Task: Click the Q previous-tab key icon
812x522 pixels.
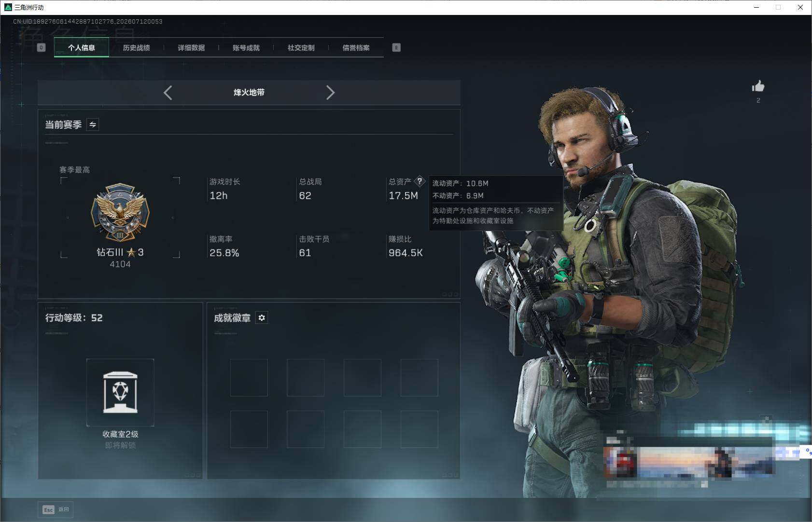Action: (41, 47)
